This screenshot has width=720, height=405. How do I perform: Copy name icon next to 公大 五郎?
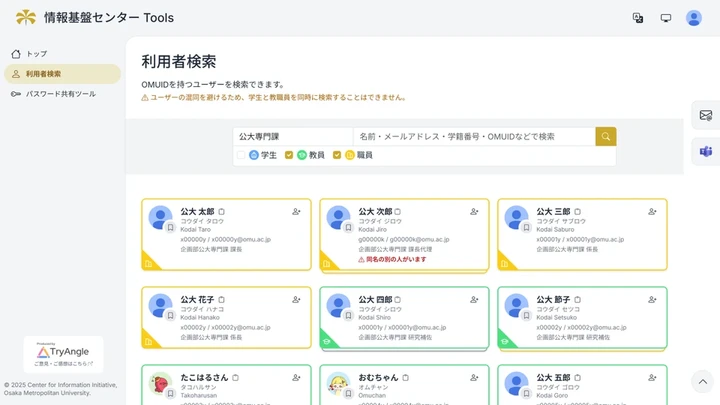click(x=577, y=377)
